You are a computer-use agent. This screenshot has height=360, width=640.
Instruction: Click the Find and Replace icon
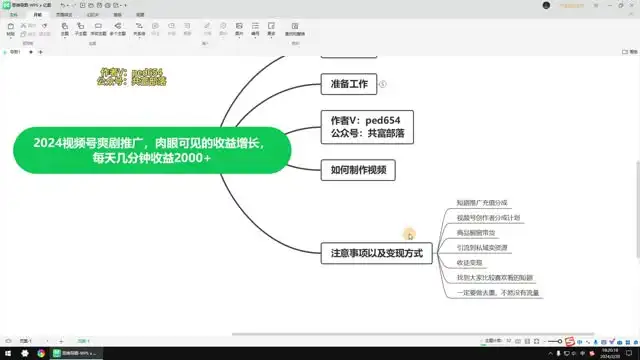(295, 26)
